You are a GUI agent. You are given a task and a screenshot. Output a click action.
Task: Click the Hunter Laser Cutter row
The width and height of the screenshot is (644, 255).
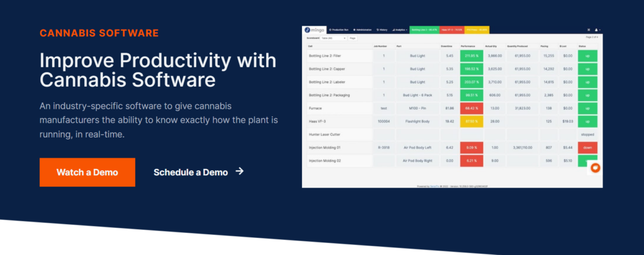338,134
